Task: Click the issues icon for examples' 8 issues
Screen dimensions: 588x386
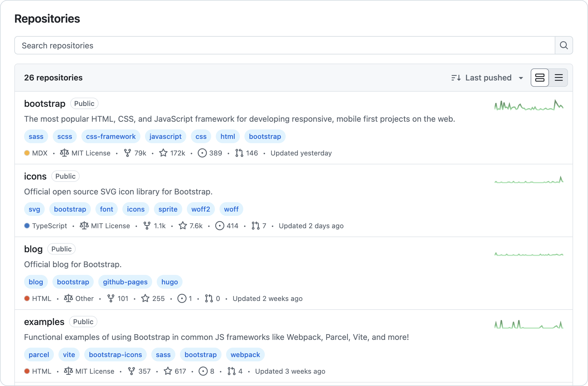Action: [x=203, y=371]
